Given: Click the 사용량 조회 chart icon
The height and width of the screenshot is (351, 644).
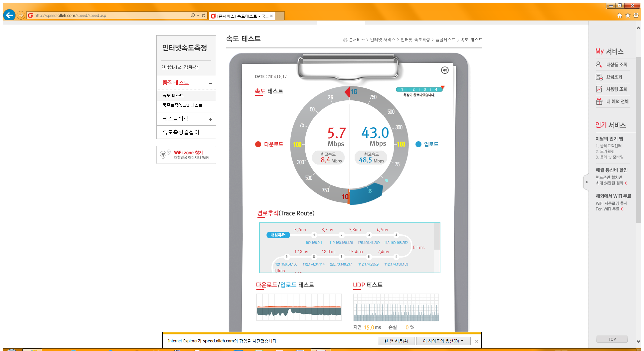Looking at the screenshot, I should point(599,89).
